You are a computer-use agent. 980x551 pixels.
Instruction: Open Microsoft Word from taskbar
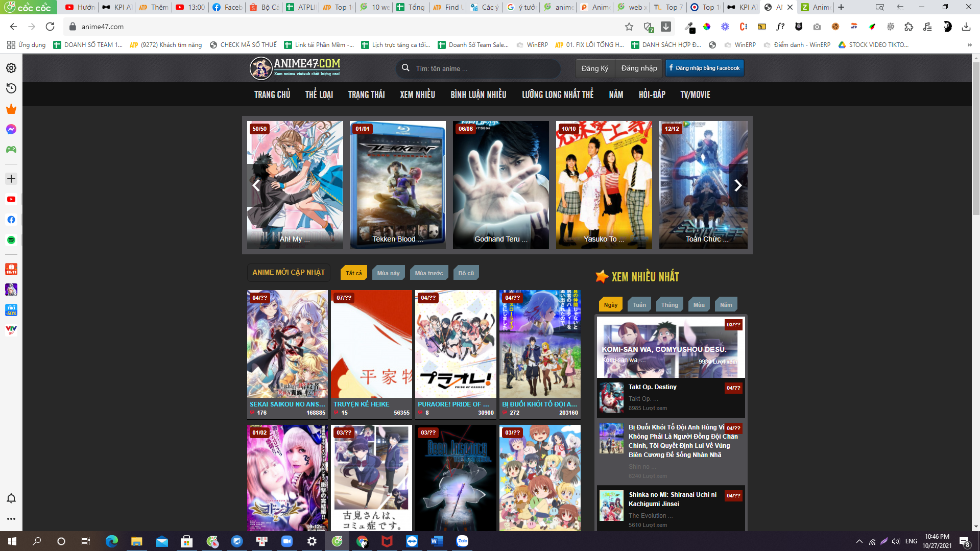(437, 541)
